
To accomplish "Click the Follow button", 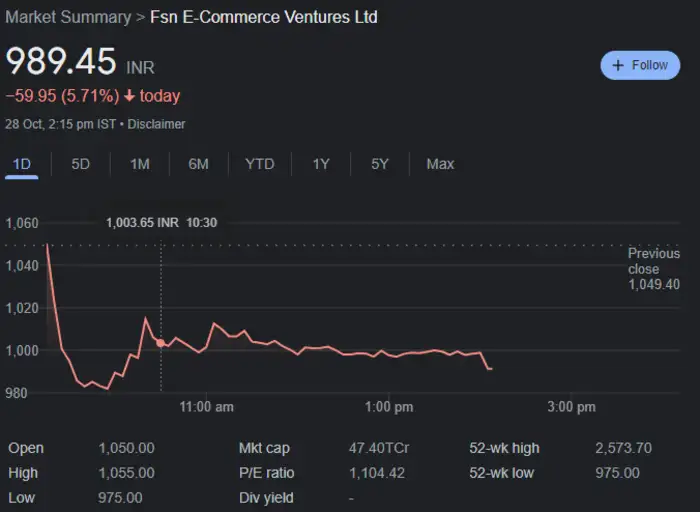I will coord(640,65).
